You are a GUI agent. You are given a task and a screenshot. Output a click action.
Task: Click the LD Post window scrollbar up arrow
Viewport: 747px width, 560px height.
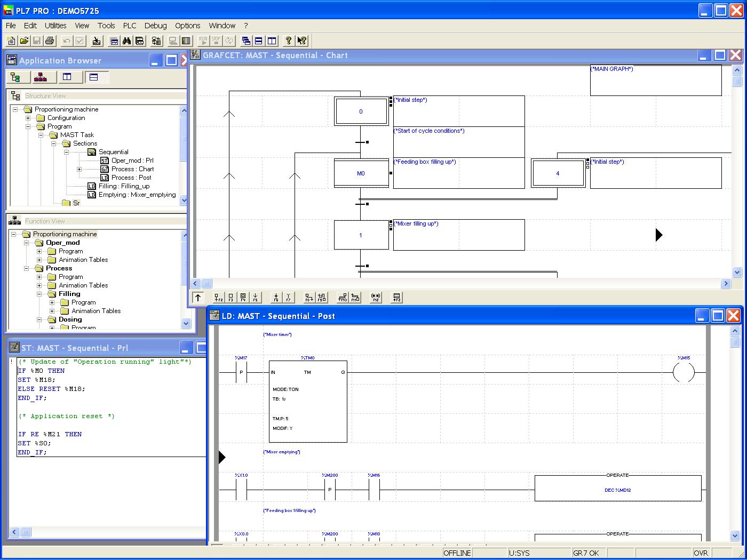[x=735, y=331]
